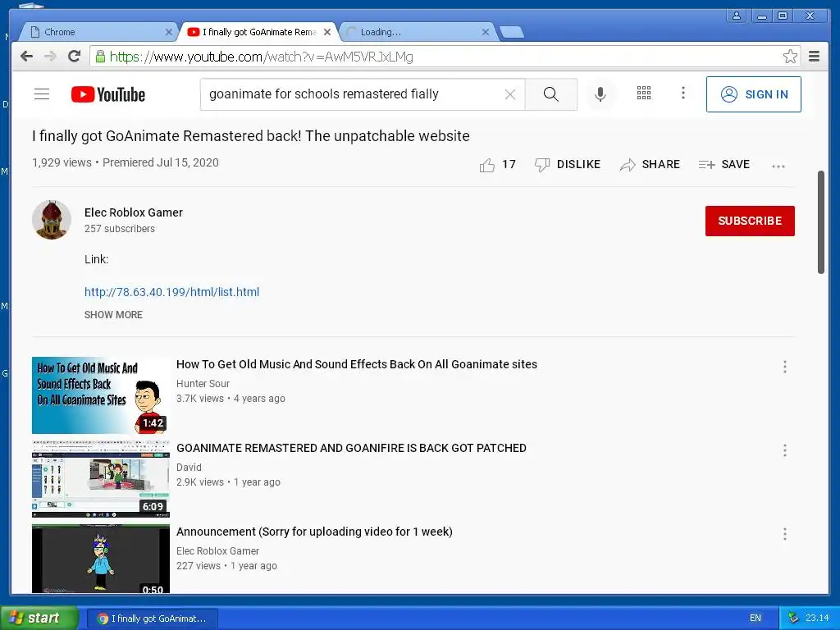Open How To Get Old Music video title
Viewport: 840px width, 630px height.
357,364
